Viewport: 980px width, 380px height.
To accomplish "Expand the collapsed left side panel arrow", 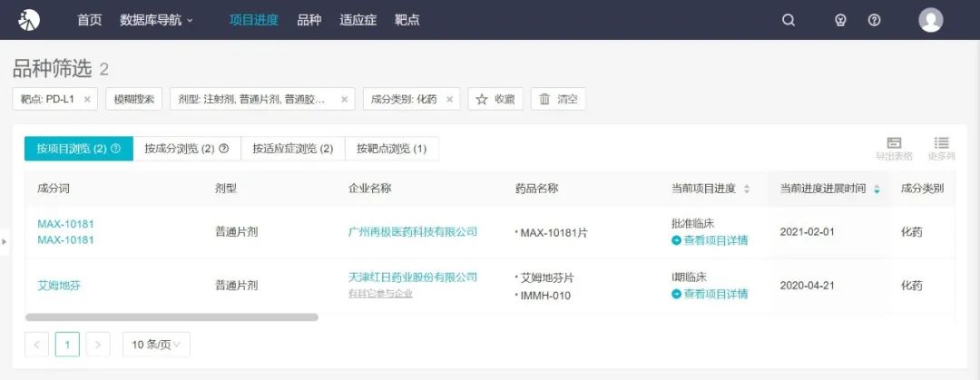I will click(x=5, y=241).
